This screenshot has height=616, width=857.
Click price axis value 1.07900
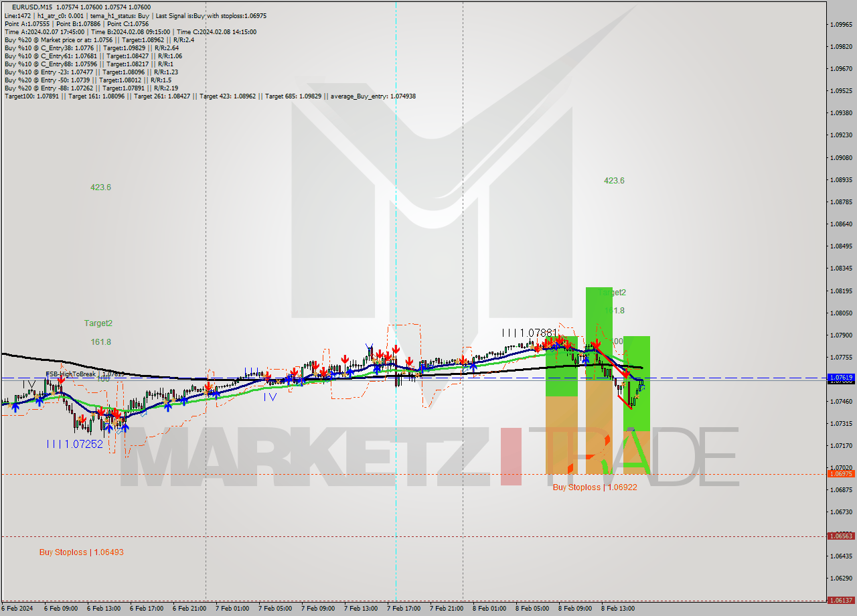click(841, 335)
